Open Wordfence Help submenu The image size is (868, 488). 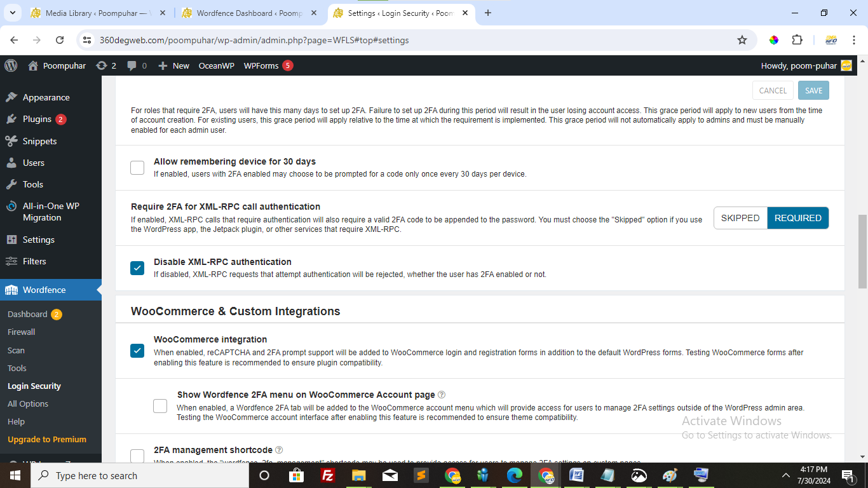16,421
